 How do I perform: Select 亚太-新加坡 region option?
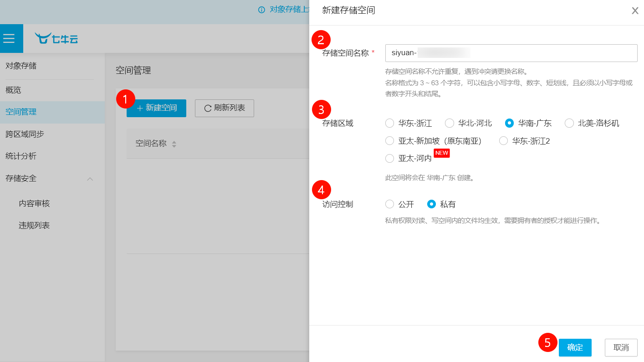pos(389,141)
